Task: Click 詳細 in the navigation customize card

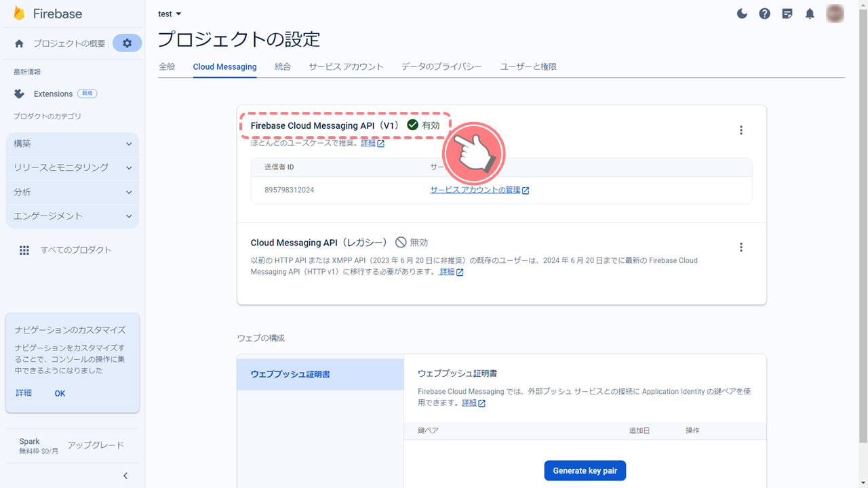Action: 24,393
